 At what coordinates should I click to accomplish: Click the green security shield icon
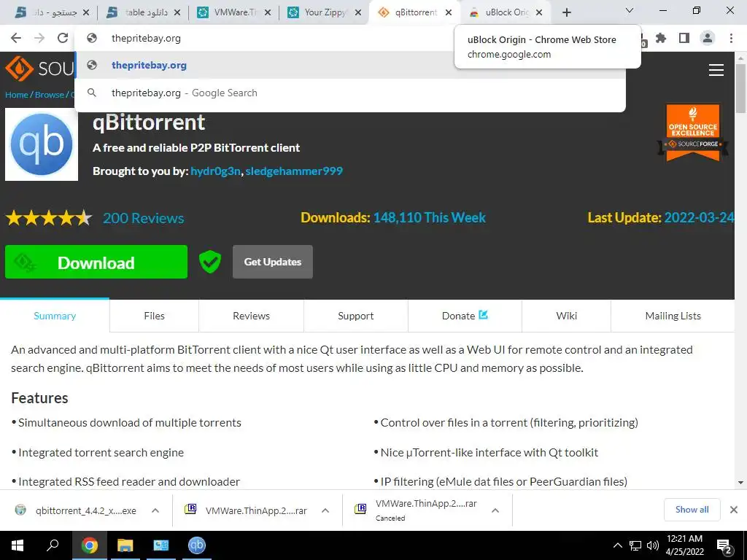click(210, 262)
